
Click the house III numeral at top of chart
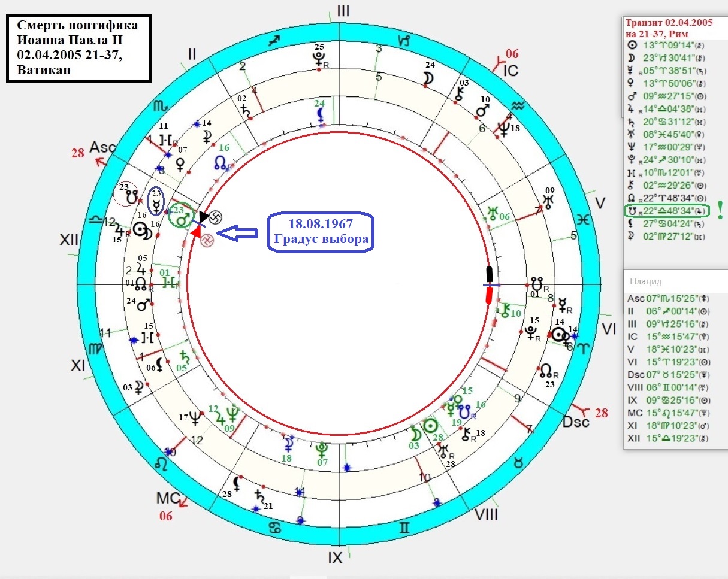pos(343,10)
